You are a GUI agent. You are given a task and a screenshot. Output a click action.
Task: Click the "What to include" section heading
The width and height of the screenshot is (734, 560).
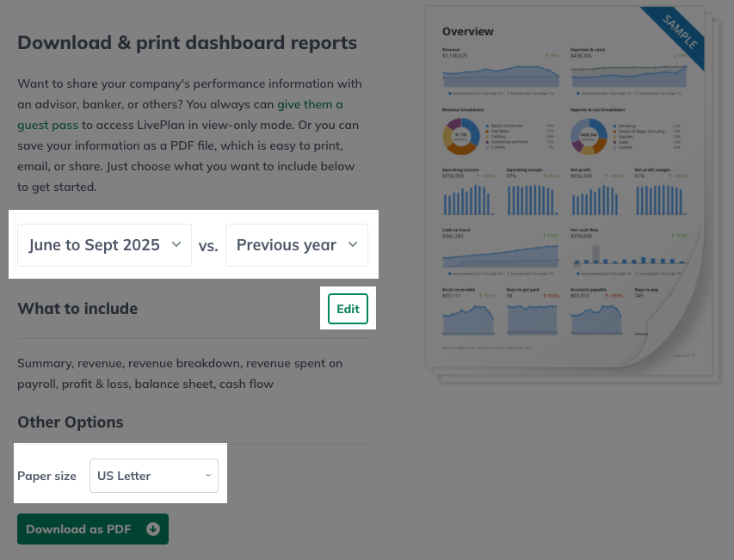click(77, 308)
